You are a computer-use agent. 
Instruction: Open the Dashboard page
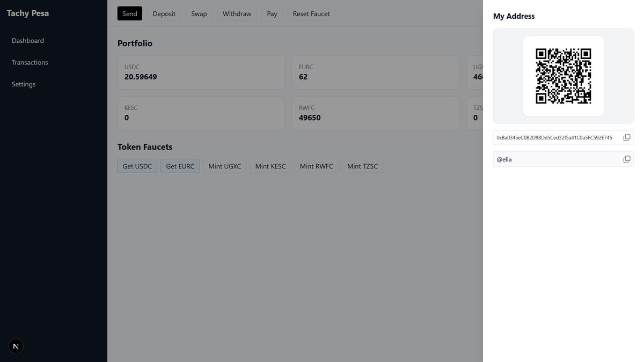click(28, 41)
